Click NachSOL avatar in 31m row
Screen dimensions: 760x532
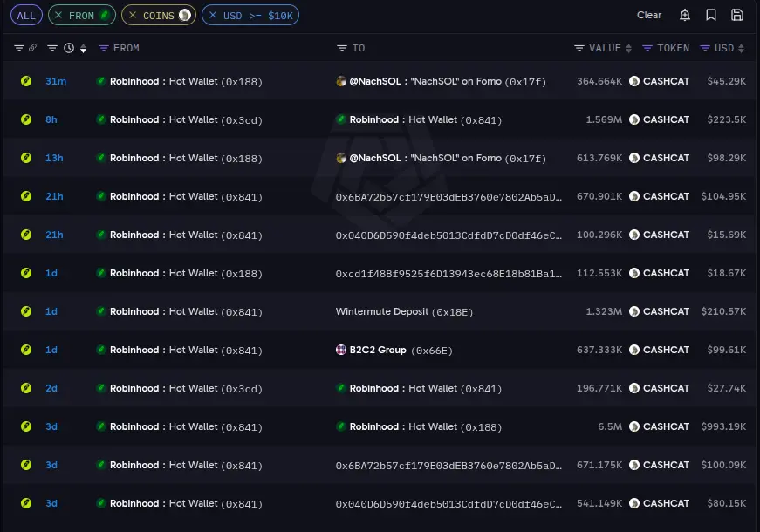point(341,81)
